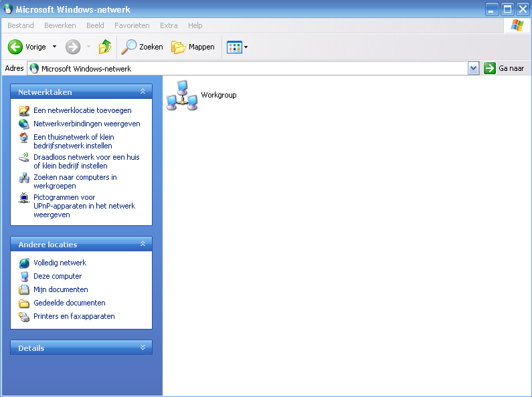This screenshot has width=532, height=397.
Task: Open the Vorige history dropdown arrow
Action: (x=54, y=47)
